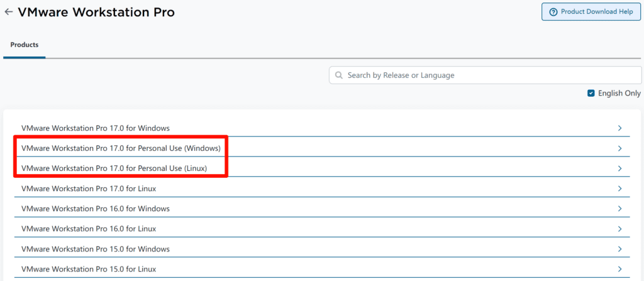This screenshot has width=644, height=281.
Task: Click the question mark help icon
Action: (x=553, y=12)
